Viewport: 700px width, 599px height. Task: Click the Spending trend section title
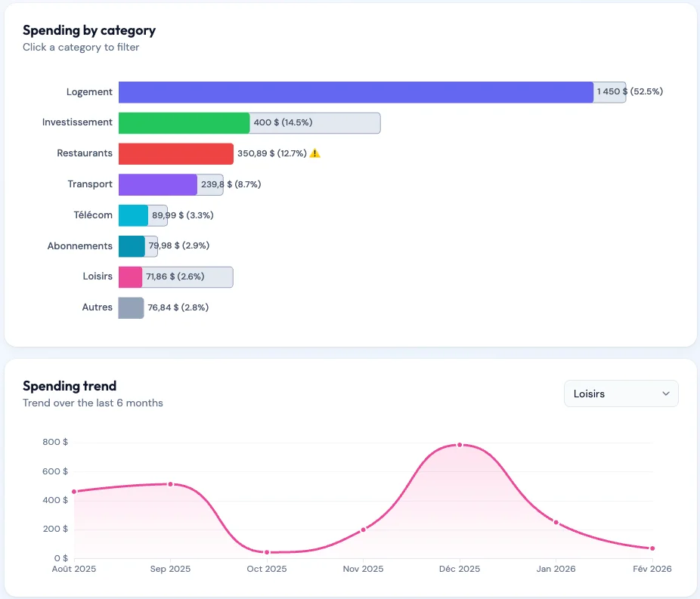[x=70, y=386]
